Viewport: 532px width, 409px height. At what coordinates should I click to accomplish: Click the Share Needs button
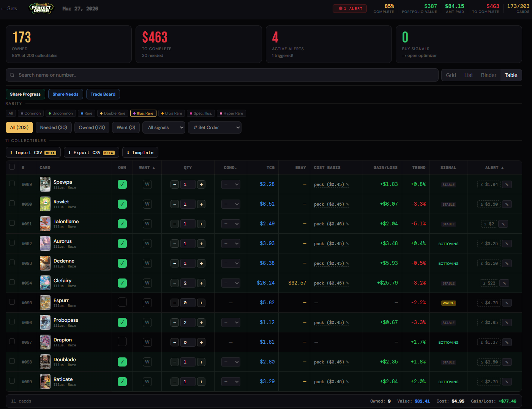coord(66,94)
